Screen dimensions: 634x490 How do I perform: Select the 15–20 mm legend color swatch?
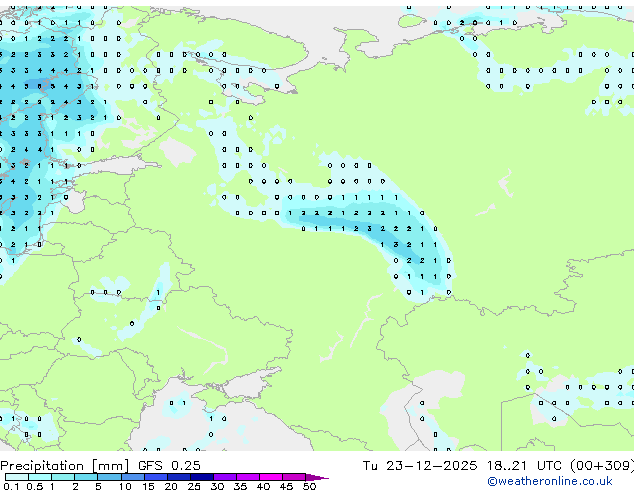[x=156, y=477]
